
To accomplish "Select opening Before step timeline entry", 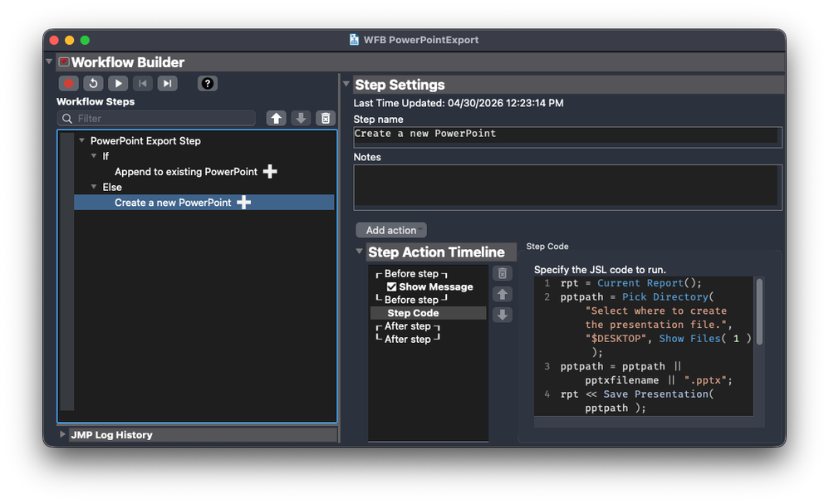I will click(411, 274).
